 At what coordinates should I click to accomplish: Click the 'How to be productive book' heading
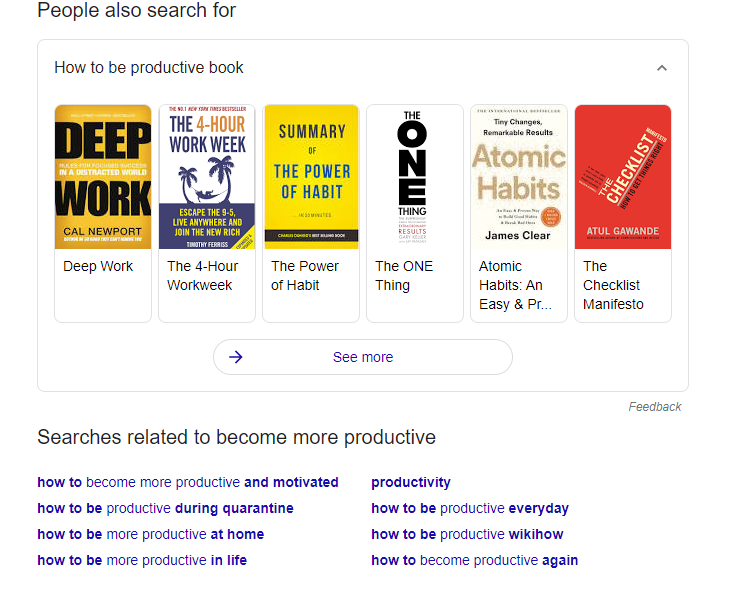coord(149,68)
